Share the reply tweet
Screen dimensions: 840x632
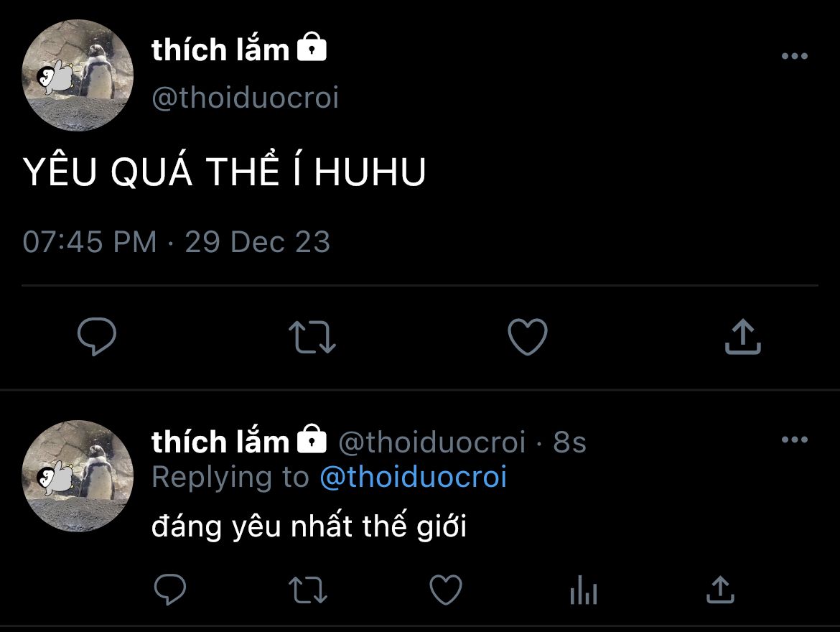(721, 589)
